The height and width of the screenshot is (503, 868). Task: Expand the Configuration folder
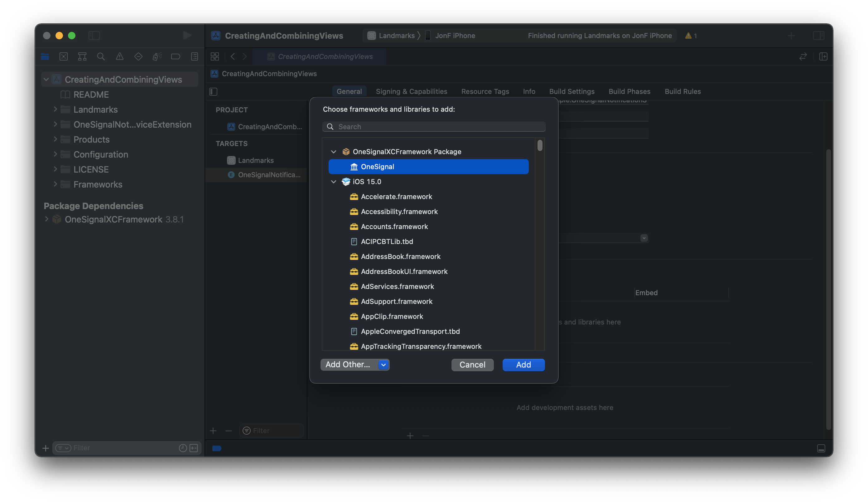pos(55,154)
